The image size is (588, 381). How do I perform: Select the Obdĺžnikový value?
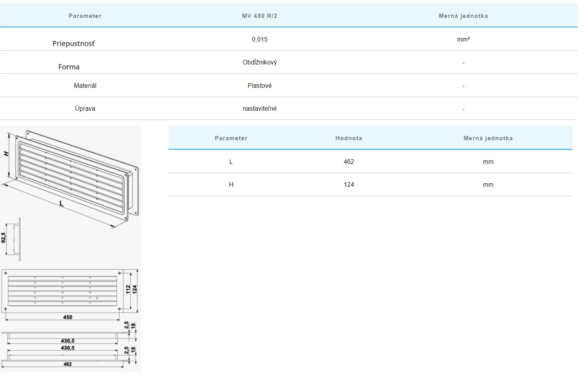coord(259,62)
